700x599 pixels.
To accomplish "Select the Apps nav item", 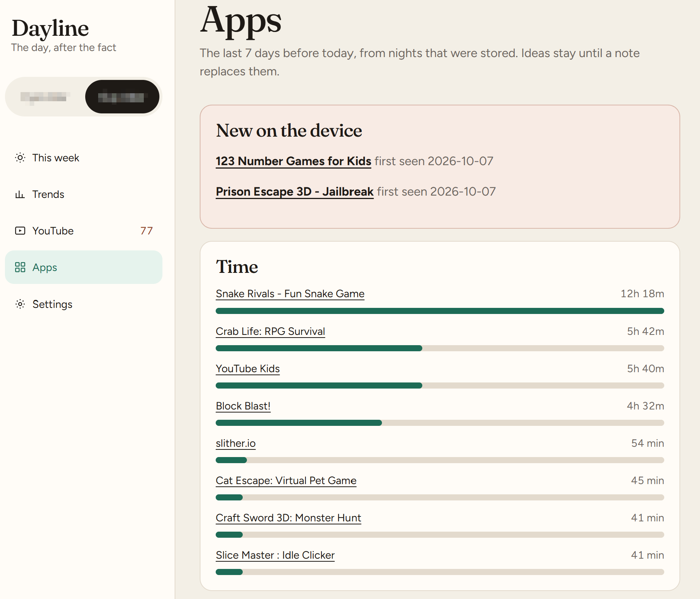I will point(84,267).
